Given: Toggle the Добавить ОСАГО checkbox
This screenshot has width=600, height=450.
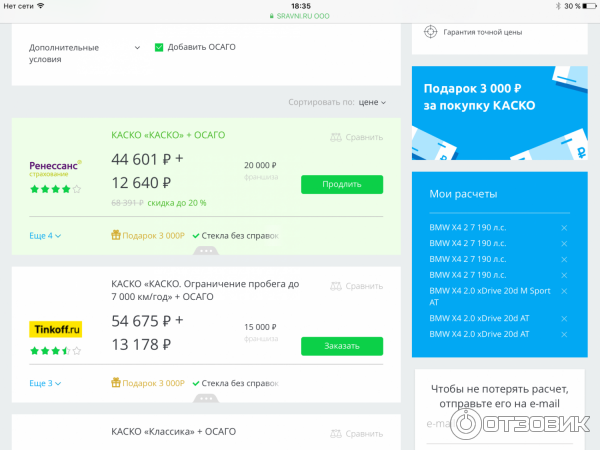Looking at the screenshot, I should [159, 47].
